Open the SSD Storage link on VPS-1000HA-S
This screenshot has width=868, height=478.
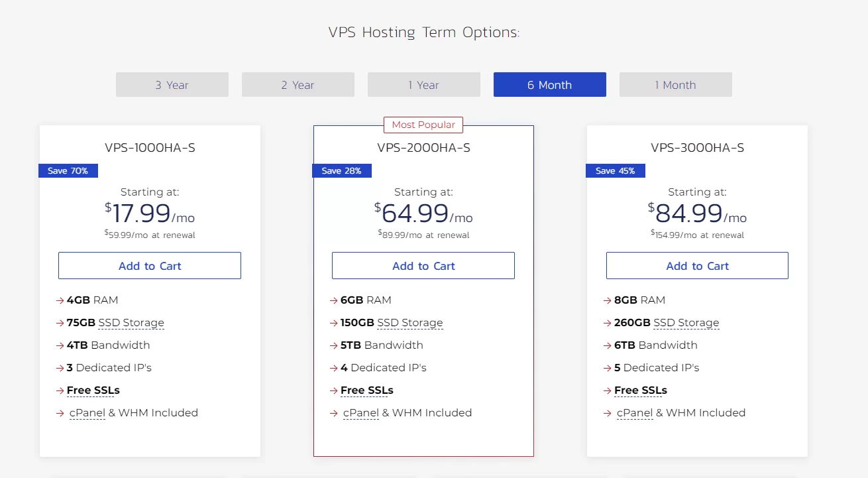pos(131,322)
